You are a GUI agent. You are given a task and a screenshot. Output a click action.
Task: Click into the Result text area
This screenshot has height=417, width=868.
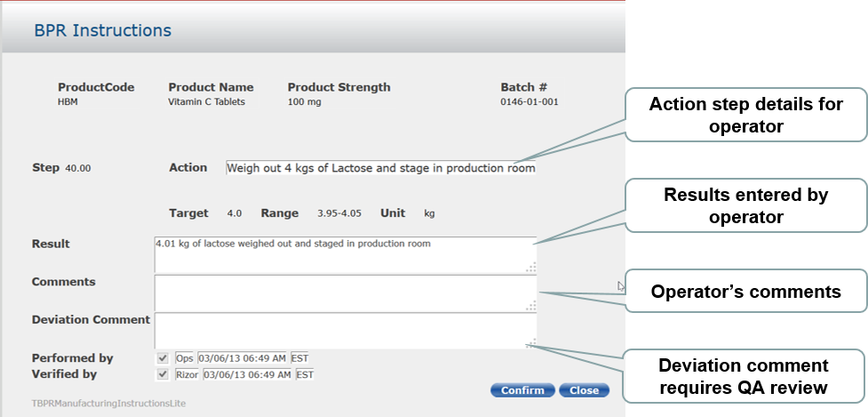(345, 254)
